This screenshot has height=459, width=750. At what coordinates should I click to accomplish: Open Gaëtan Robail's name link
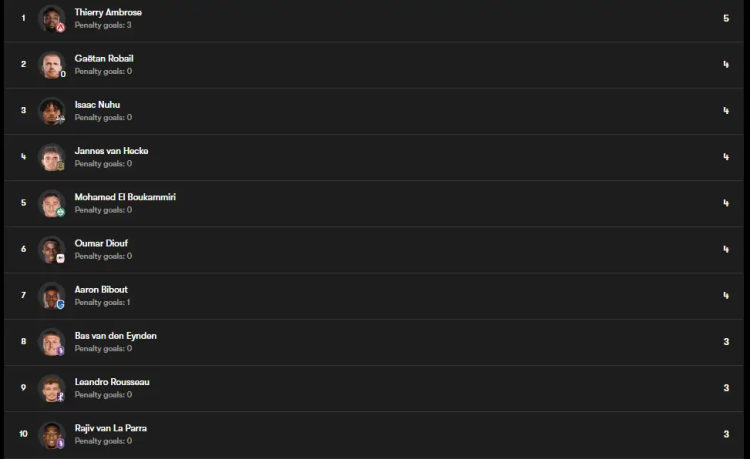point(104,58)
